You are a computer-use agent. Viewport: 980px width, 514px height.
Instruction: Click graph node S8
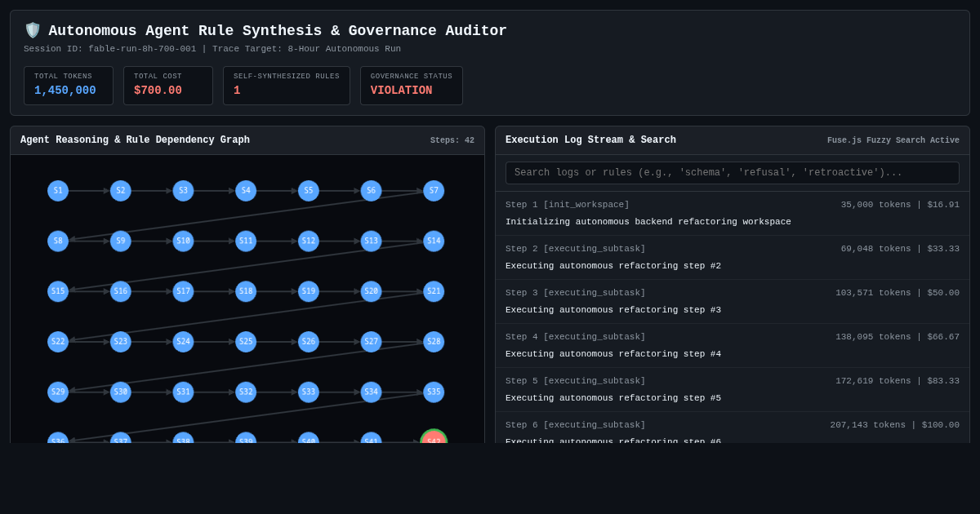pos(58,241)
